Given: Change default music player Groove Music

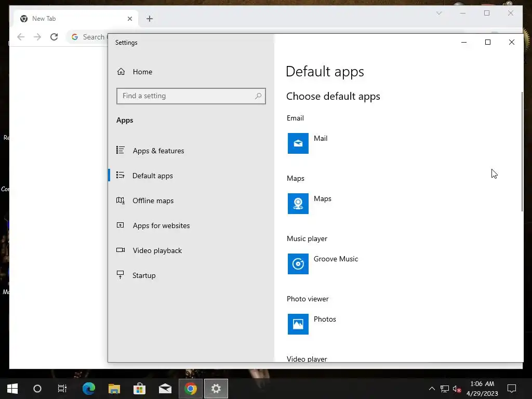Looking at the screenshot, I should tap(336, 259).
